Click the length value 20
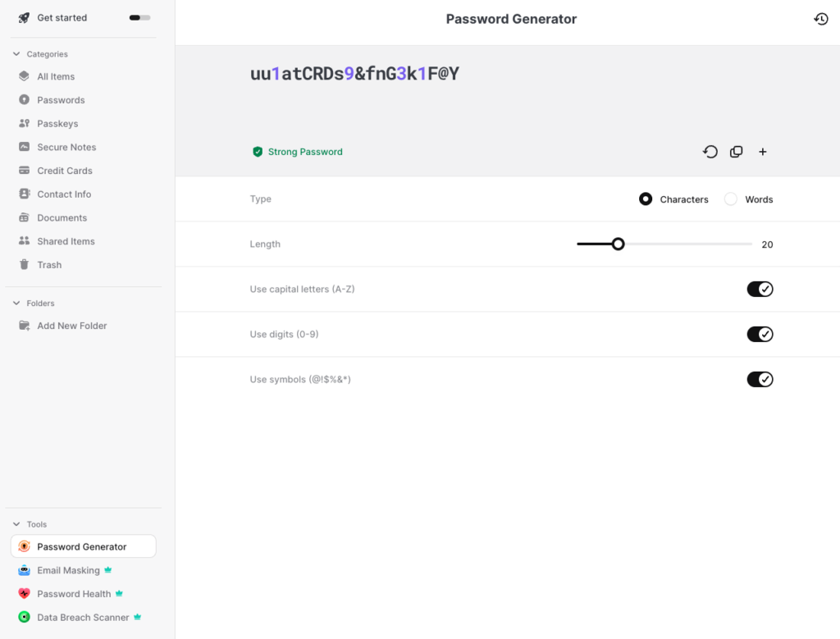Image resolution: width=840 pixels, height=639 pixels. (767, 244)
